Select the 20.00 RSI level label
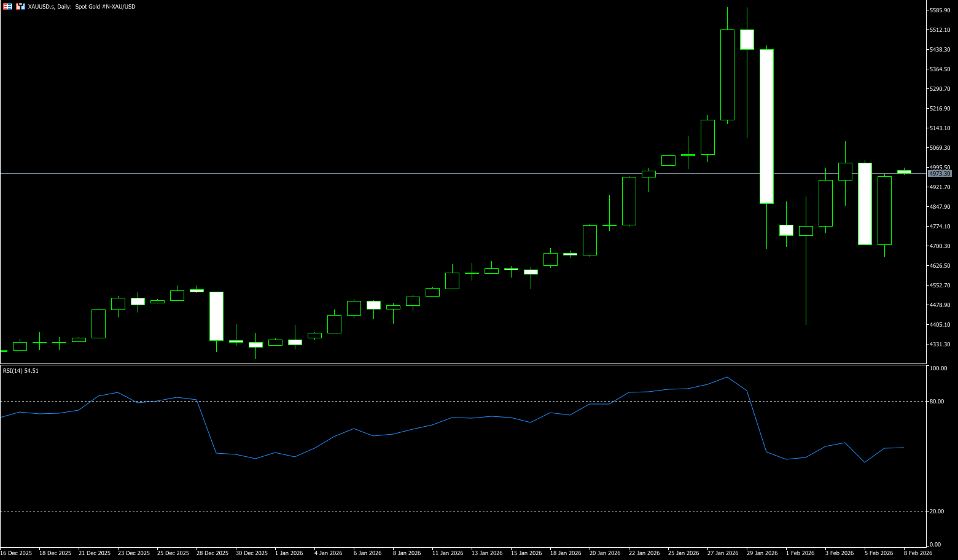The height and width of the screenshot is (560, 958). (937, 511)
